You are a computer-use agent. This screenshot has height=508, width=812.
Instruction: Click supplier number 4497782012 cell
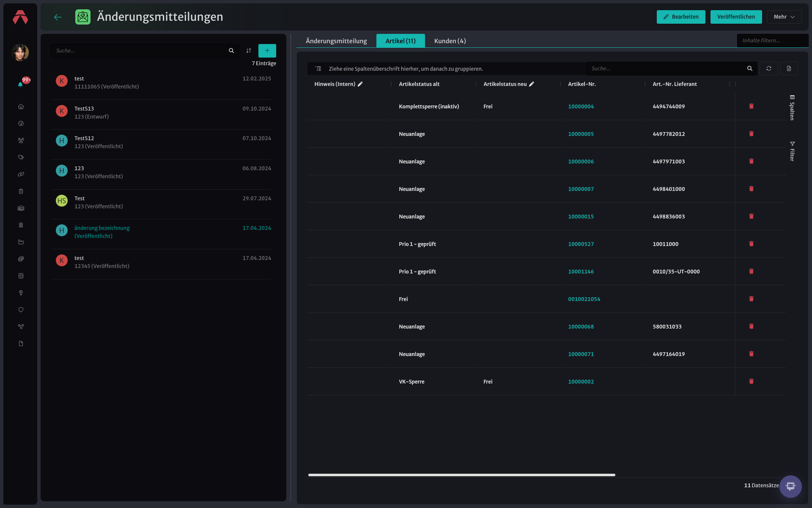point(669,134)
